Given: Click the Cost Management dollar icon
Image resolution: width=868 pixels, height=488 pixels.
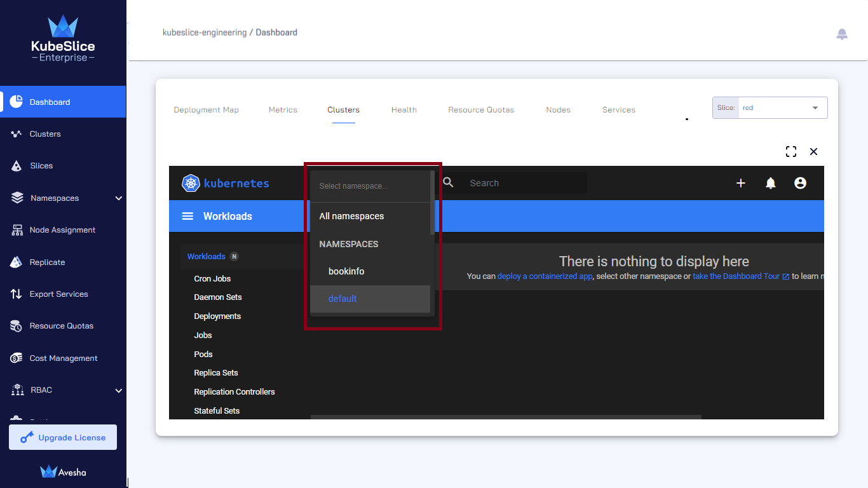Looking at the screenshot, I should (x=17, y=358).
